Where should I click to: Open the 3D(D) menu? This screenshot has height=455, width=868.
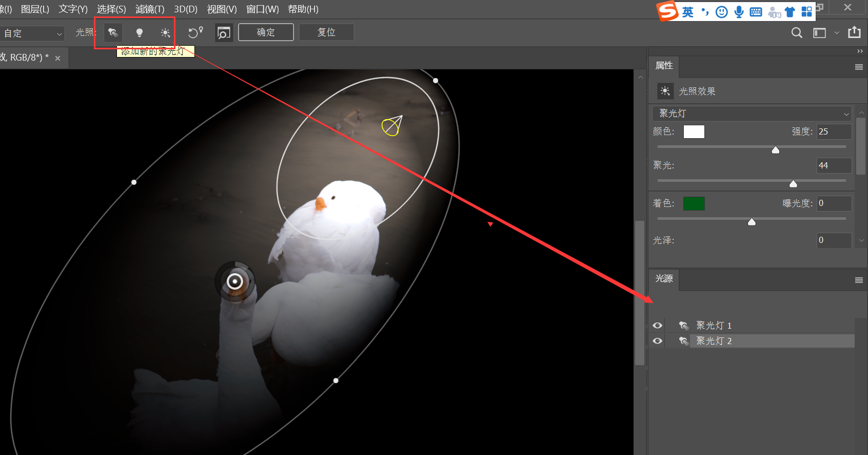click(186, 9)
